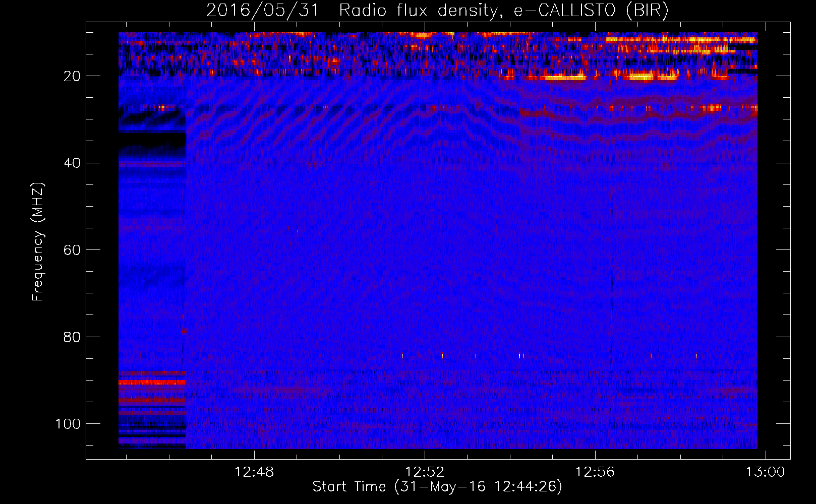
Task: Select the 12:56 time axis label
Action: coord(595,472)
